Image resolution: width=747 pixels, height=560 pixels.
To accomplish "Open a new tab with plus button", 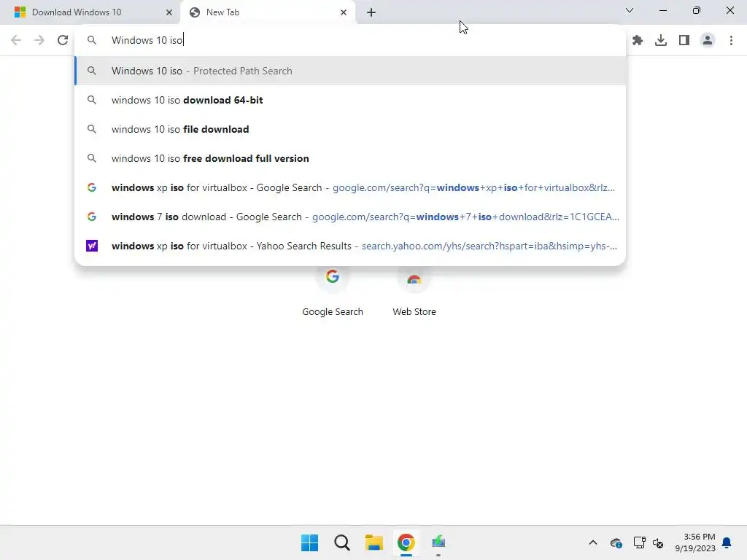I will click(371, 12).
